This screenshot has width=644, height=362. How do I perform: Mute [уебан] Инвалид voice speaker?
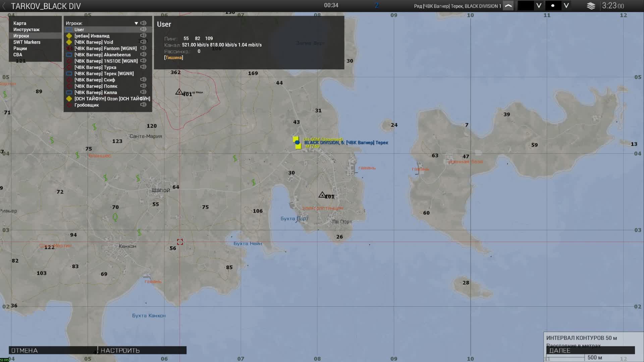click(144, 36)
